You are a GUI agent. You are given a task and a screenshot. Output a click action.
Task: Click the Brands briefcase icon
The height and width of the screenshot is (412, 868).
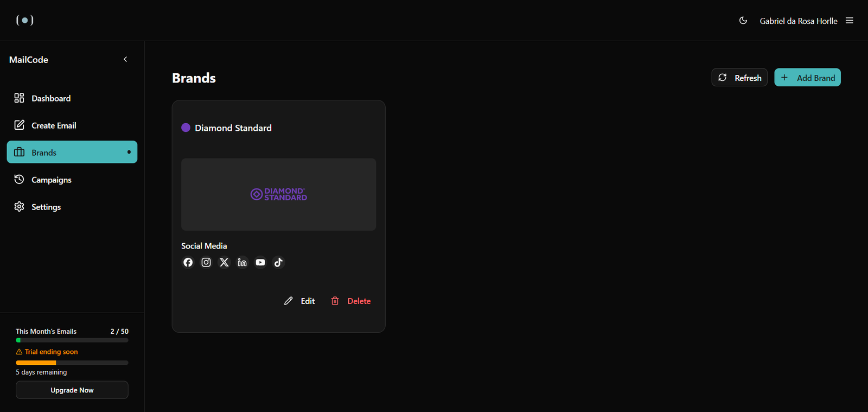point(19,152)
